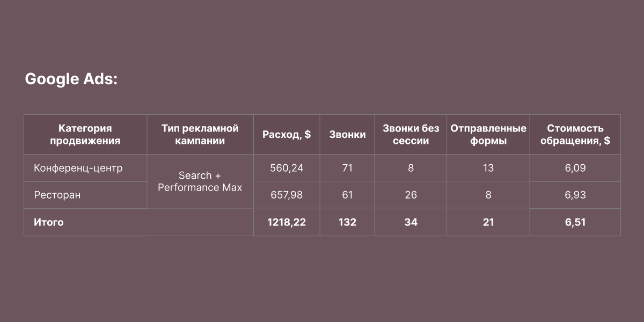Click the total spend 1218,22 cell

[287, 222]
